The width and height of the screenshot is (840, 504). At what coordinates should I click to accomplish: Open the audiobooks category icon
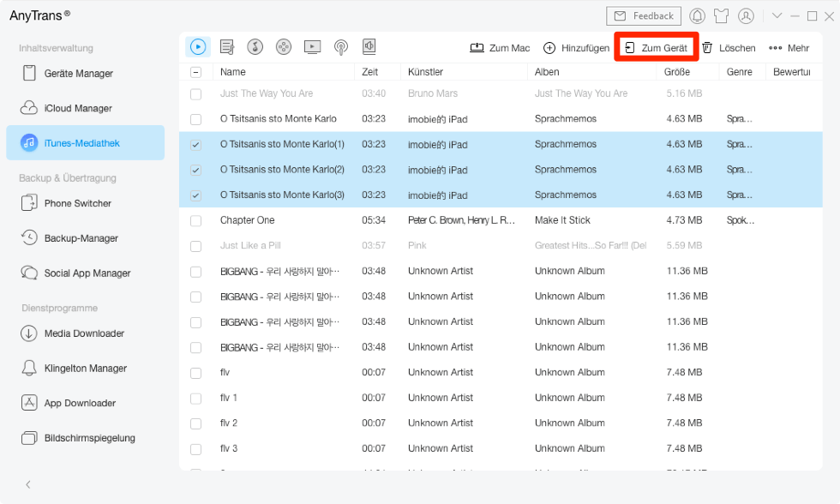(369, 47)
